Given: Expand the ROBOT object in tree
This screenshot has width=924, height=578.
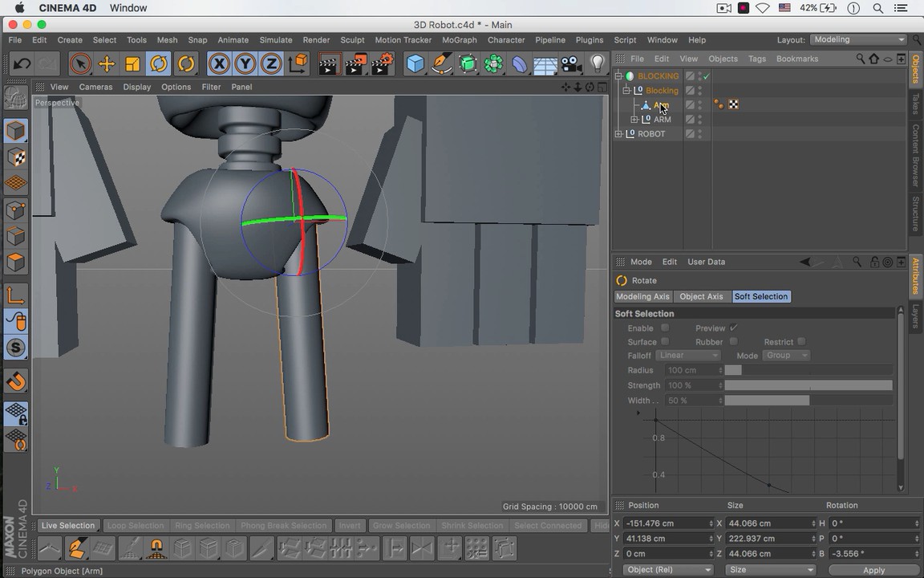Looking at the screenshot, I should tap(618, 134).
